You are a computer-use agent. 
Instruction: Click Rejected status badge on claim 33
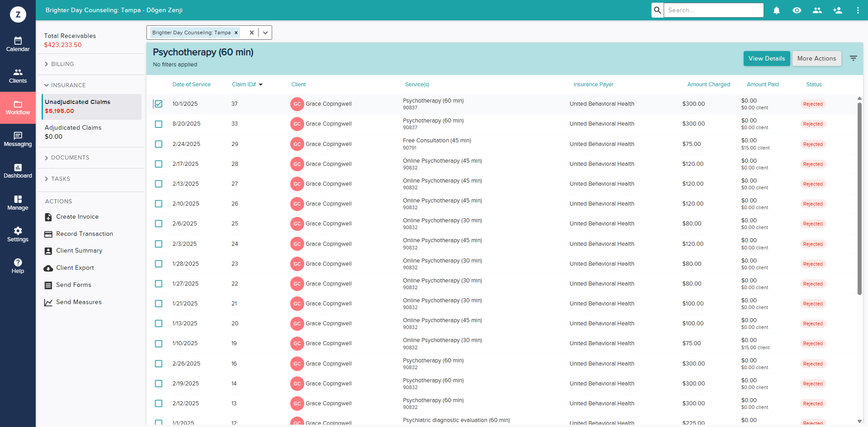[813, 124]
